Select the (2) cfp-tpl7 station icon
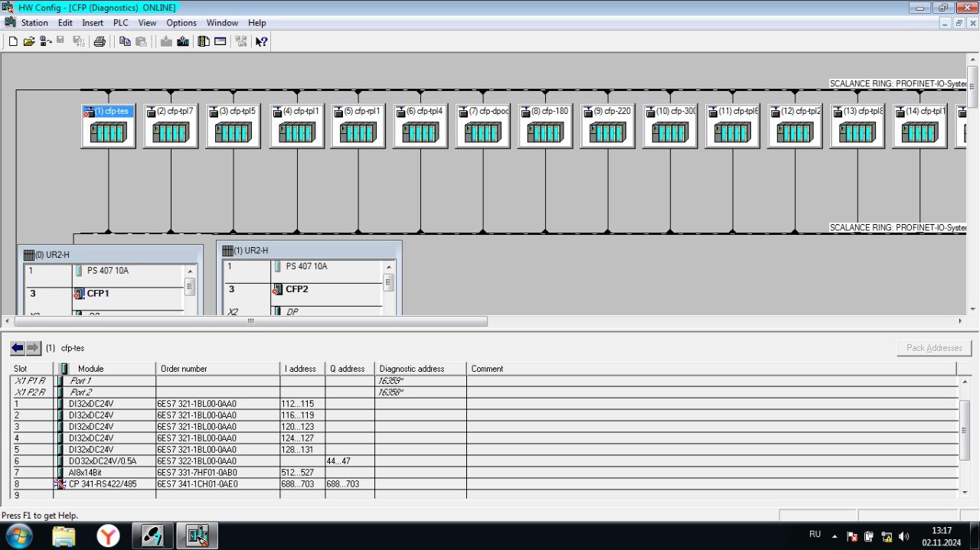Screen dimensions: 980x550 click(x=171, y=125)
